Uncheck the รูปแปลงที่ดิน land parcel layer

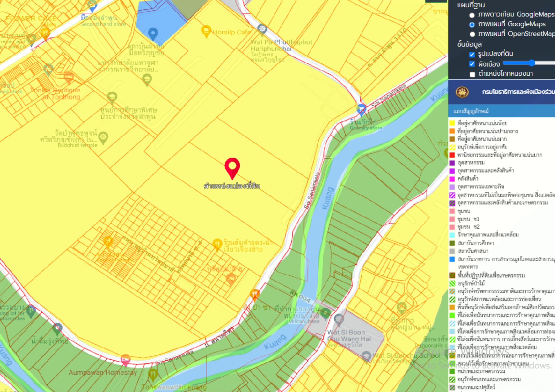(472, 54)
